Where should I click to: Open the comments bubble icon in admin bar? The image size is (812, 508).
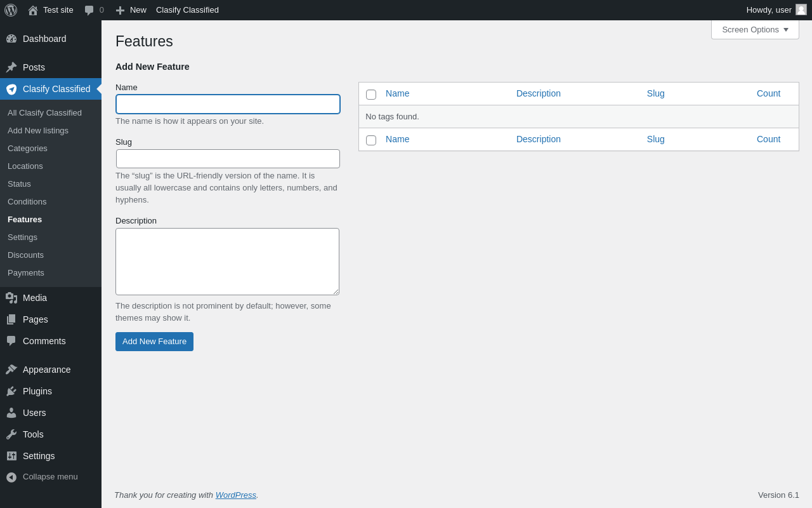89,10
